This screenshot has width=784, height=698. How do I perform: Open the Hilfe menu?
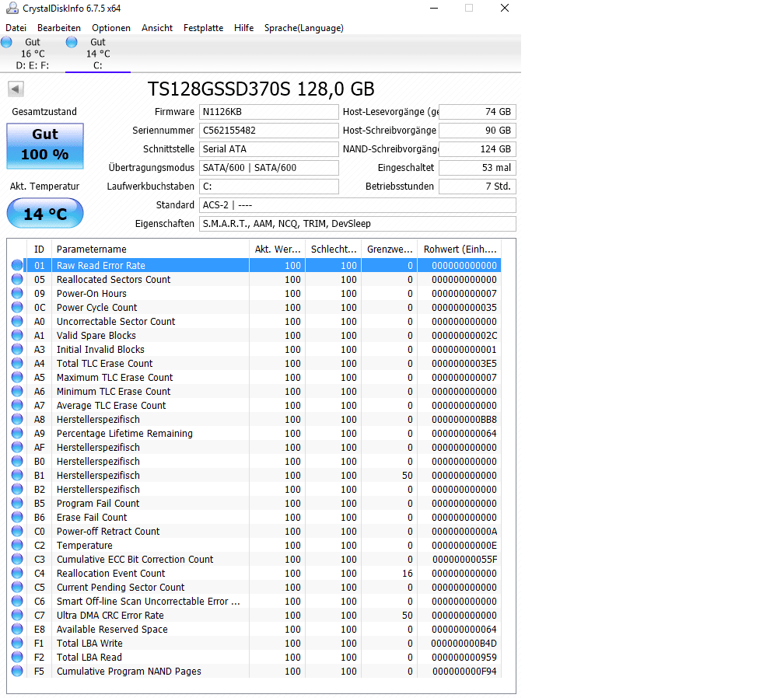click(x=243, y=28)
